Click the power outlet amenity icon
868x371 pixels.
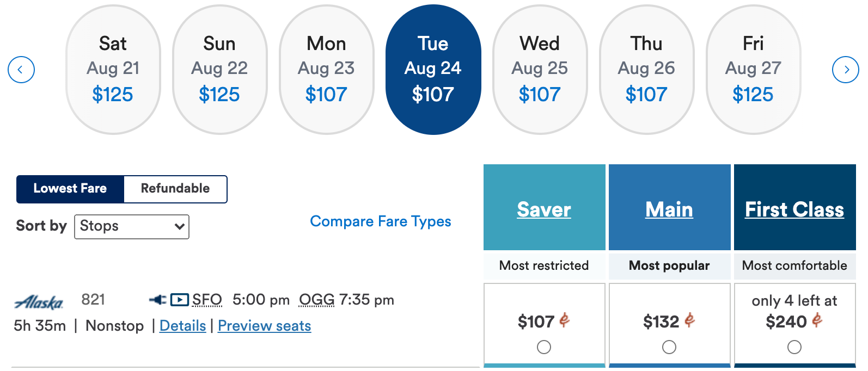(158, 300)
